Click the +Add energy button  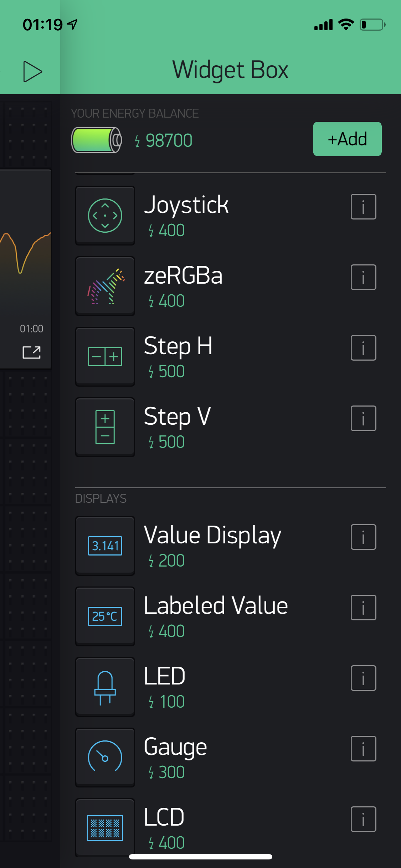[347, 139]
